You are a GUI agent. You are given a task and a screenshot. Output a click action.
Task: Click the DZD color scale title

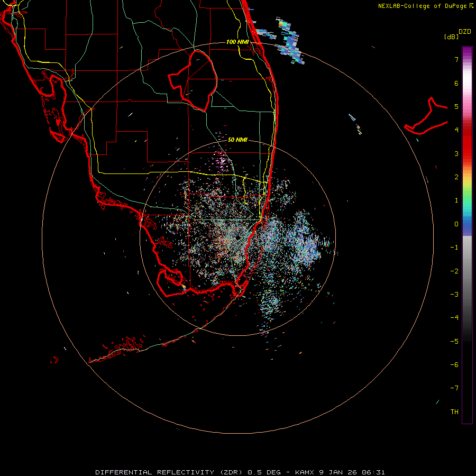coord(465,32)
